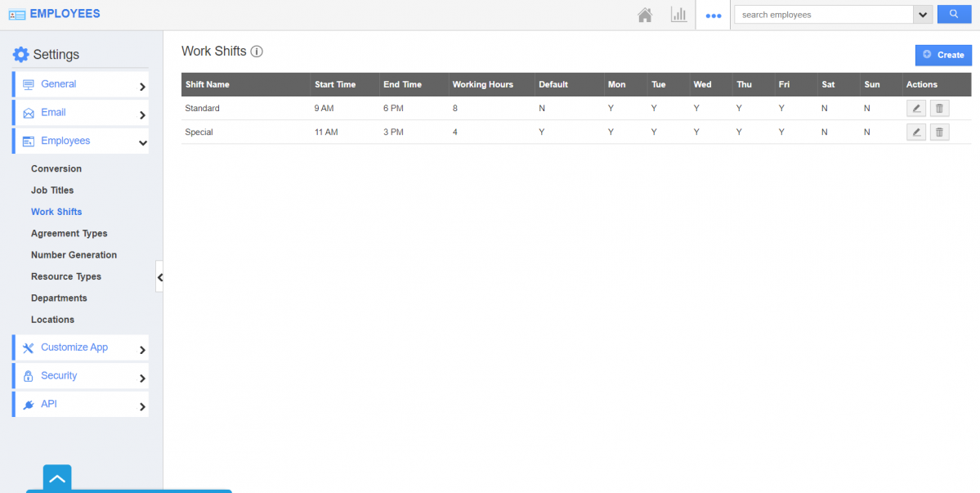Edit the Special shift with pencil icon
The width and height of the screenshot is (980, 493).
pos(916,132)
